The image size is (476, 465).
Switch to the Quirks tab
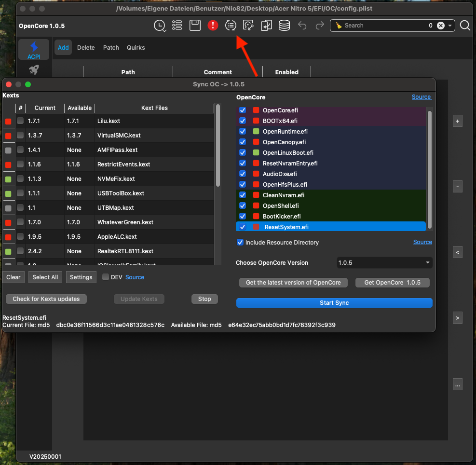(x=136, y=48)
